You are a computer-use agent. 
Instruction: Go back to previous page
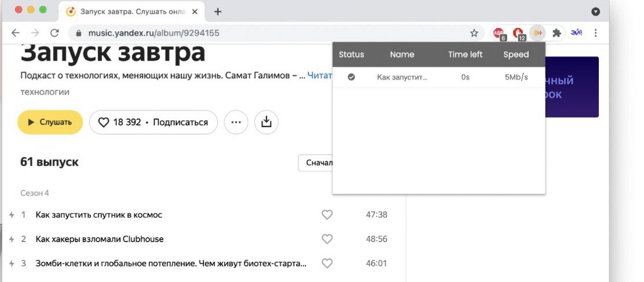click(x=15, y=33)
